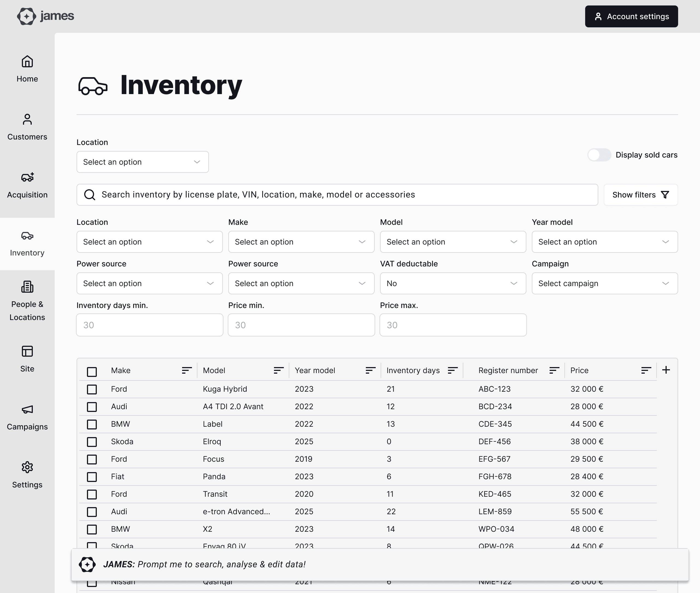Open the Acquisition car-plus icon
700x593 pixels.
coord(27,177)
